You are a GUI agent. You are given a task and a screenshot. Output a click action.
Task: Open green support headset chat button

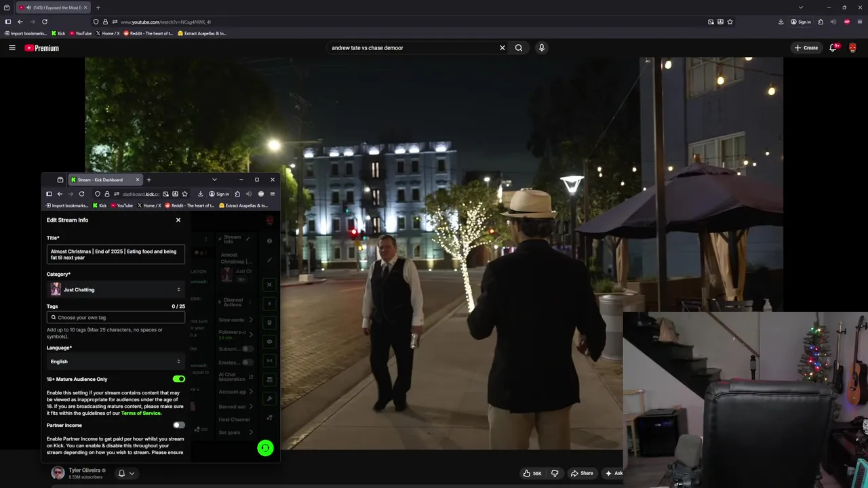[x=265, y=448]
